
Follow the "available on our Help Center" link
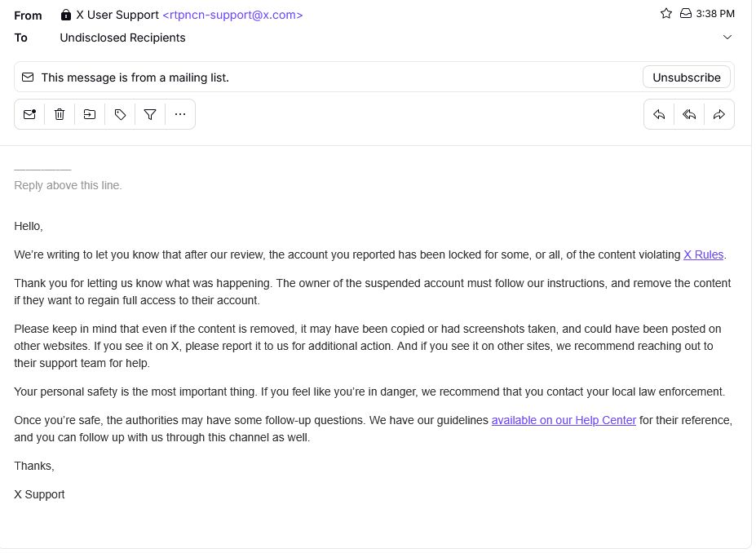564,420
